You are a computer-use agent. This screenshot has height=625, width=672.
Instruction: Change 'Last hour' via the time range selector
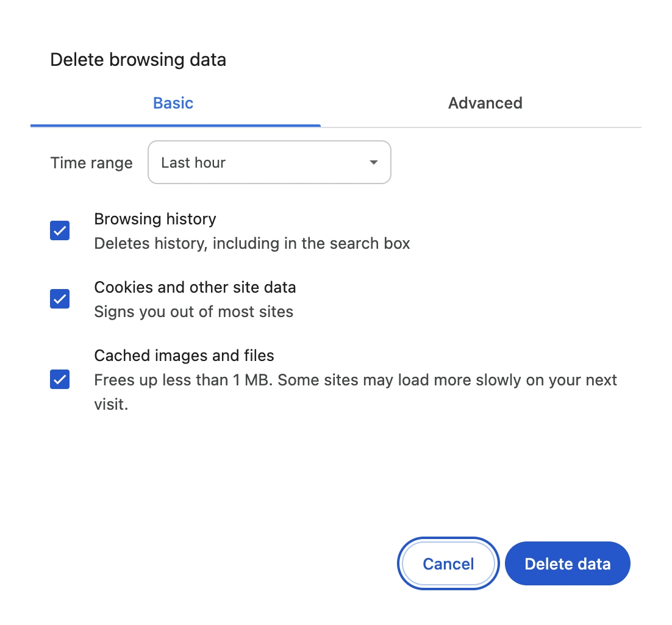coord(269,162)
